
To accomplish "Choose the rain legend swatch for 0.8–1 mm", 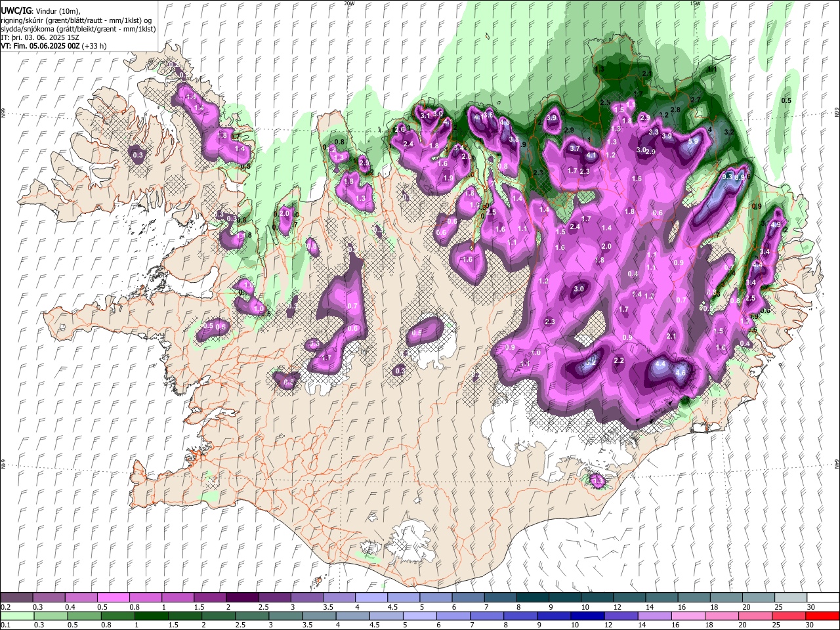I will point(117,616).
